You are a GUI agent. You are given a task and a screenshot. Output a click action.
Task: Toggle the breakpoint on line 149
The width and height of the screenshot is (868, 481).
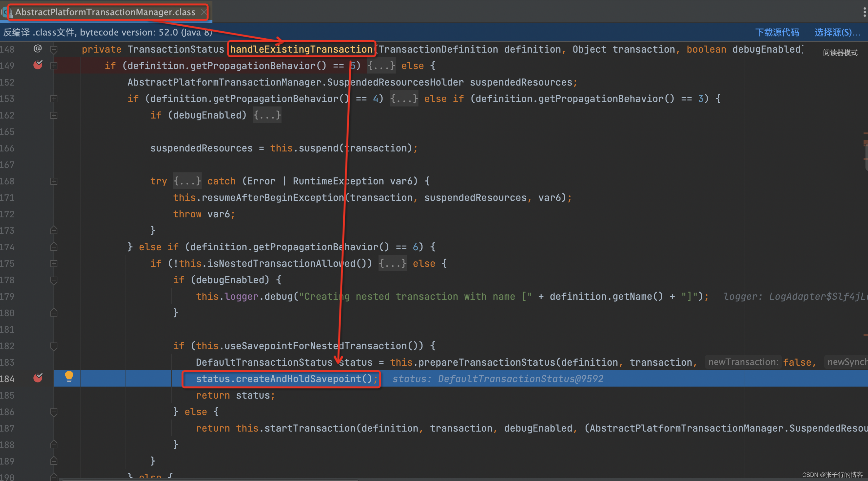[x=38, y=65]
